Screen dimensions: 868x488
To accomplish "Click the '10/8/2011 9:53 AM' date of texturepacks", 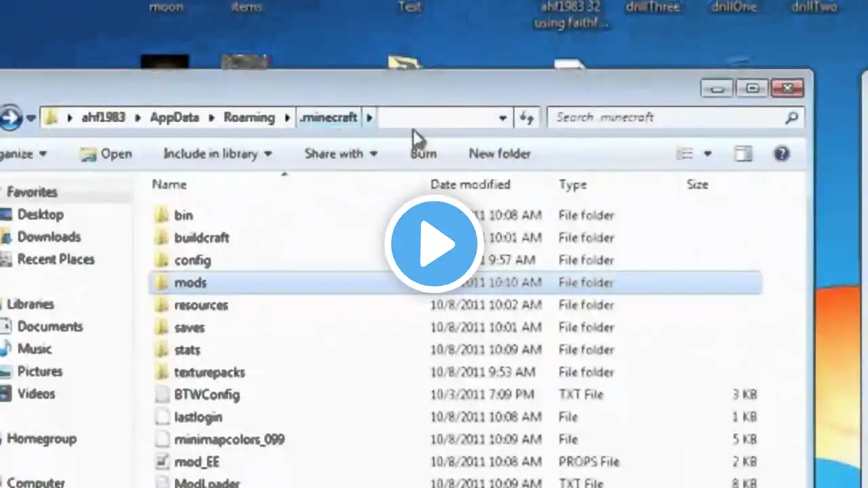I will [x=482, y=372].
